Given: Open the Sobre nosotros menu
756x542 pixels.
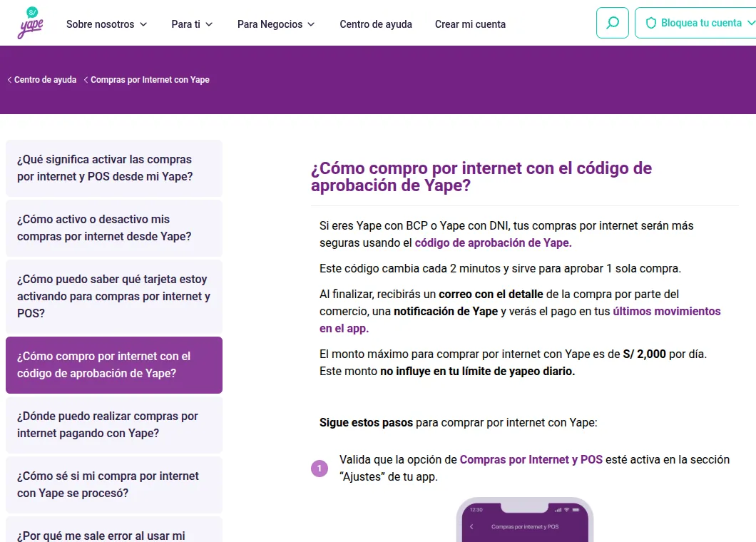Looking at the screenshot, I should click(106, 24).
